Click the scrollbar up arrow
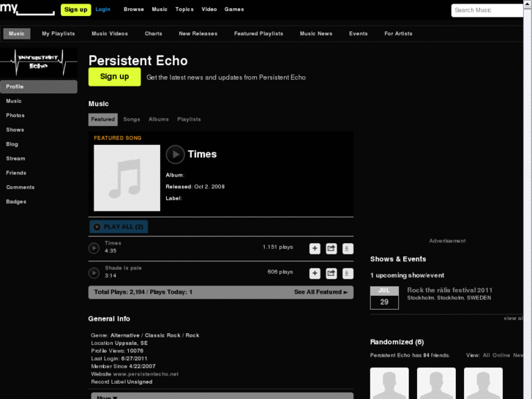Screen dimensions: 532x399 coord(528,3)
